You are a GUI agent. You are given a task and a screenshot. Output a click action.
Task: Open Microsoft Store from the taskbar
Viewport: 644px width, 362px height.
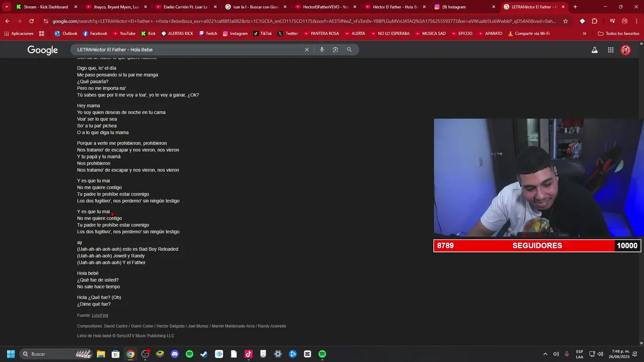click(115, 354)
